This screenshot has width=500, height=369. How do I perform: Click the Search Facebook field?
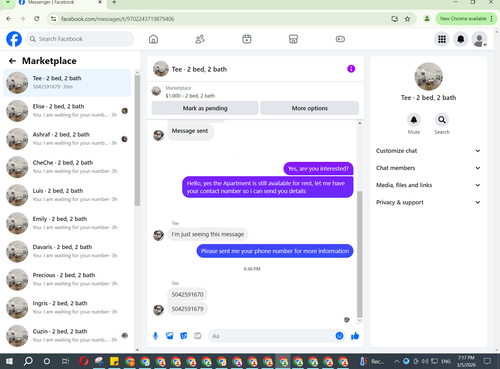coord(80,39)
